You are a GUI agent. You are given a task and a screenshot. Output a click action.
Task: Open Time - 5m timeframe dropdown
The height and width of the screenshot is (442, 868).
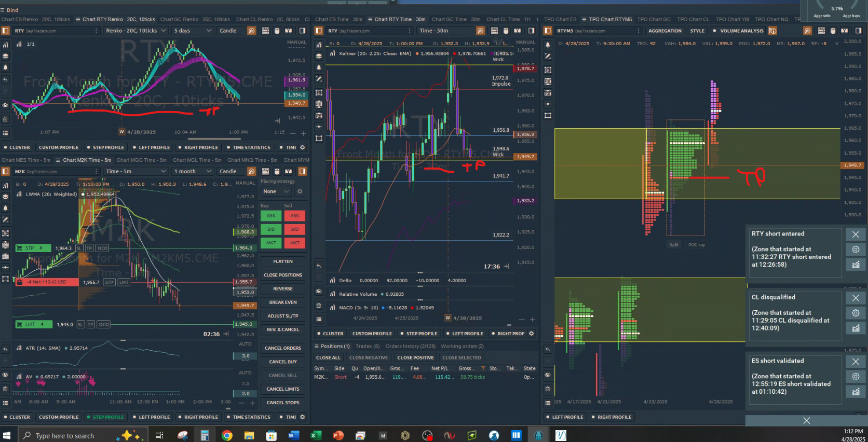(135, 171)
